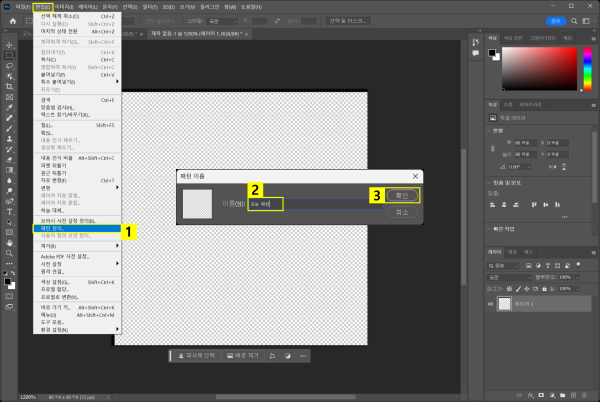This screenshot has height=402, width=600.
Task: Select the Eraser tool
Action: pyautogui.click(x=9, y=159)
